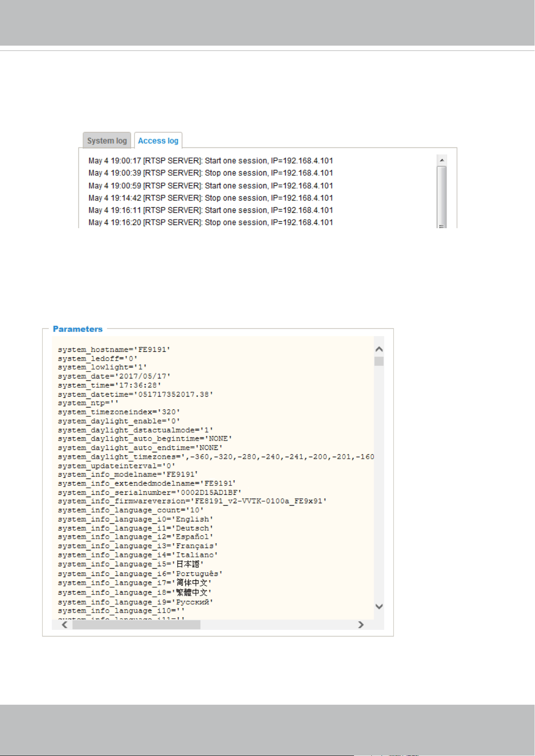
Task: Click the Parameters scroll up chevron
Action: (379, 349)
